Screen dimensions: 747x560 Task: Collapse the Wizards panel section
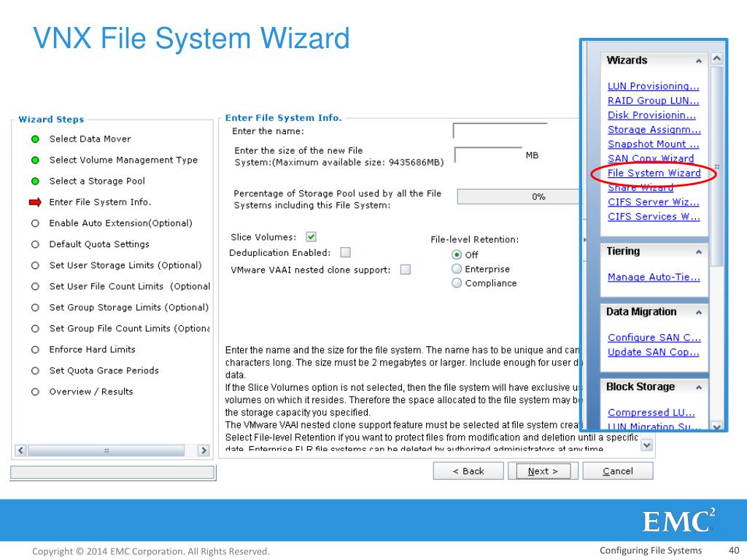(x=698, y=61)
